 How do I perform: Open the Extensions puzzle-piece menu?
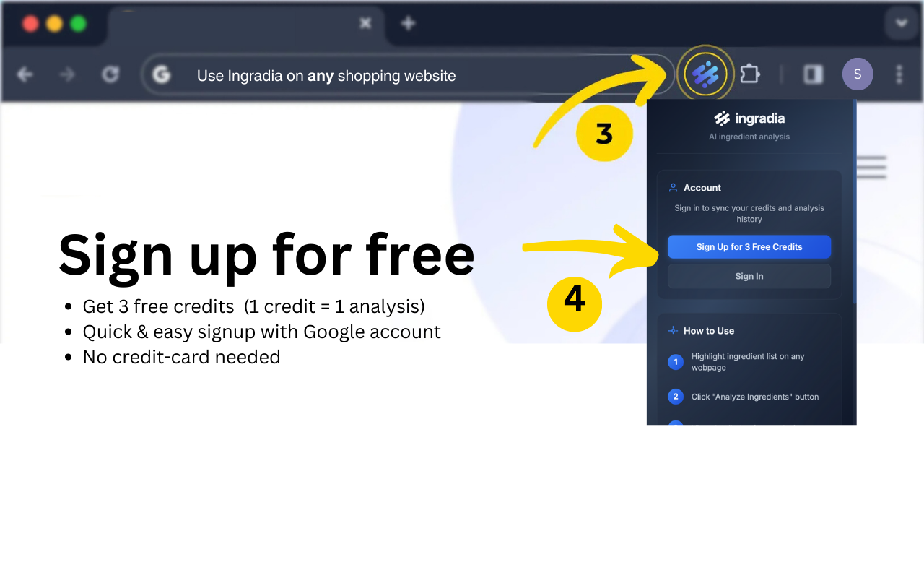click(749, 74)
